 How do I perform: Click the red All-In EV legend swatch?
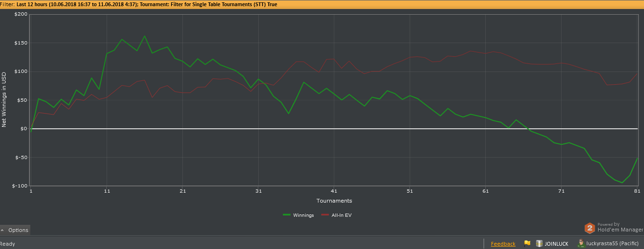tap(325, 215)
